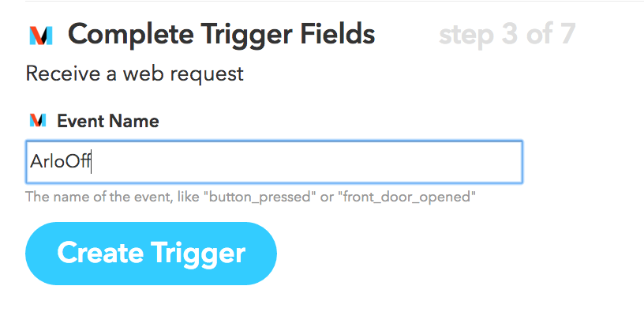
Task: Click the Event Name field label
Action: point(108,121)
